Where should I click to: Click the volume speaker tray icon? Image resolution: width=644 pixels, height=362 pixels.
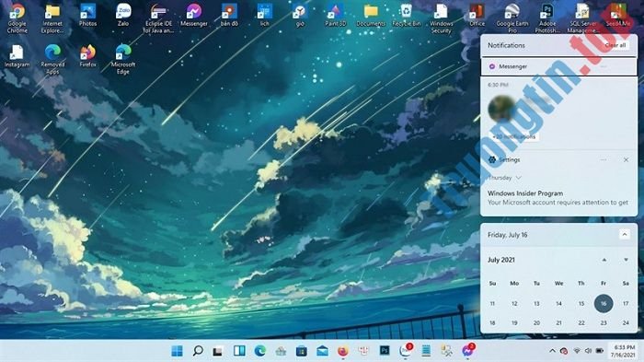coord(588,351)
